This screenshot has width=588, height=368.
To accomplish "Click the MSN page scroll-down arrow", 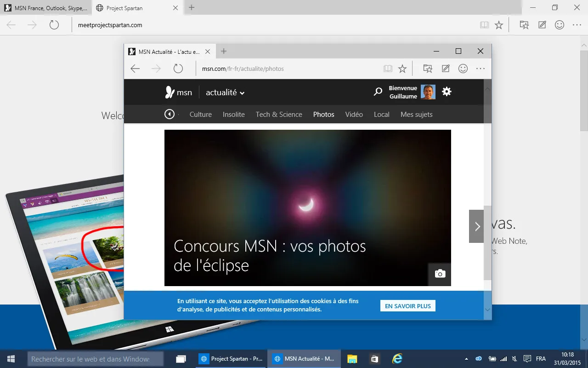I will [488, 310].
